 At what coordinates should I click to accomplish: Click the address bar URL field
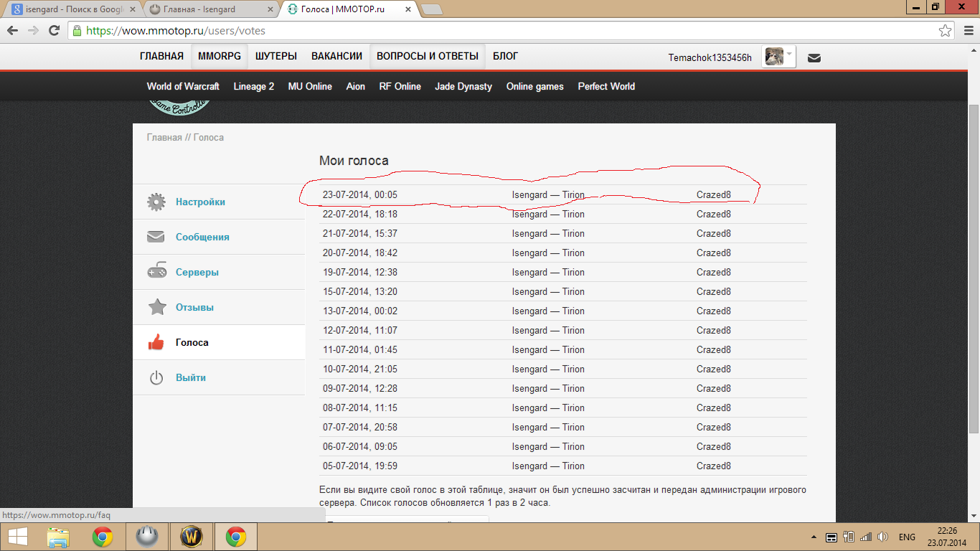(x=502, y=31)
